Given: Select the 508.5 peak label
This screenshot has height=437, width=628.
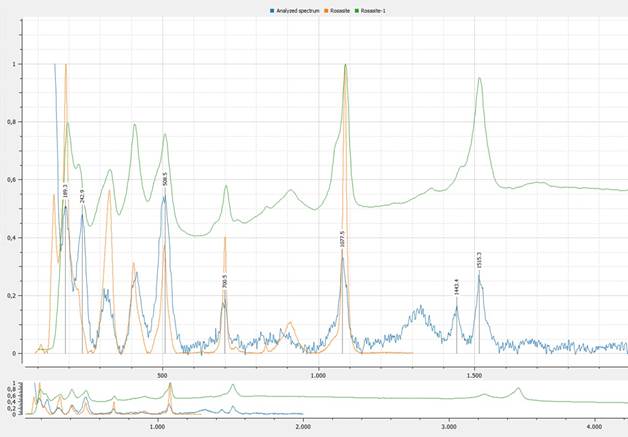Looking at the screenshot, I should pyautogui.click(x=165, y=179).
